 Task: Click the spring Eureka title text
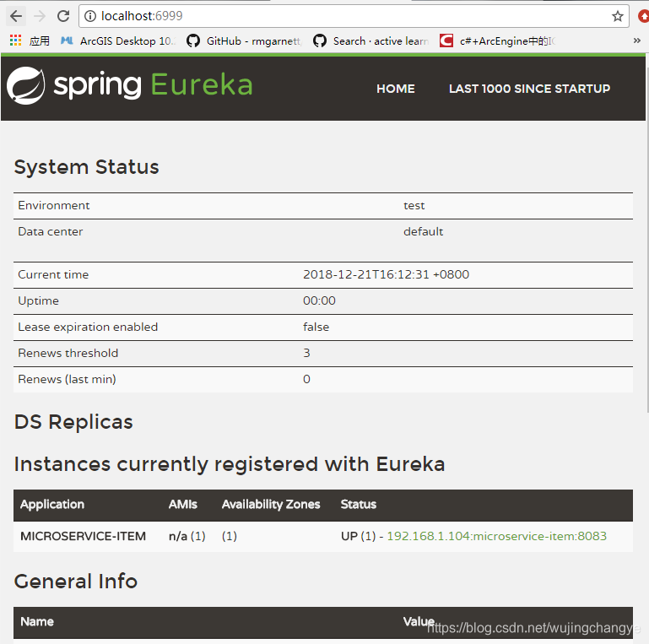(x=153, y=85)
